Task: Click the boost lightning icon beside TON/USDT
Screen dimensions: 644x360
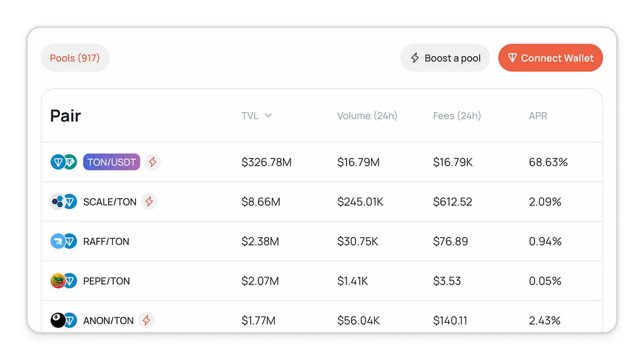Action: tap(152, 162)
